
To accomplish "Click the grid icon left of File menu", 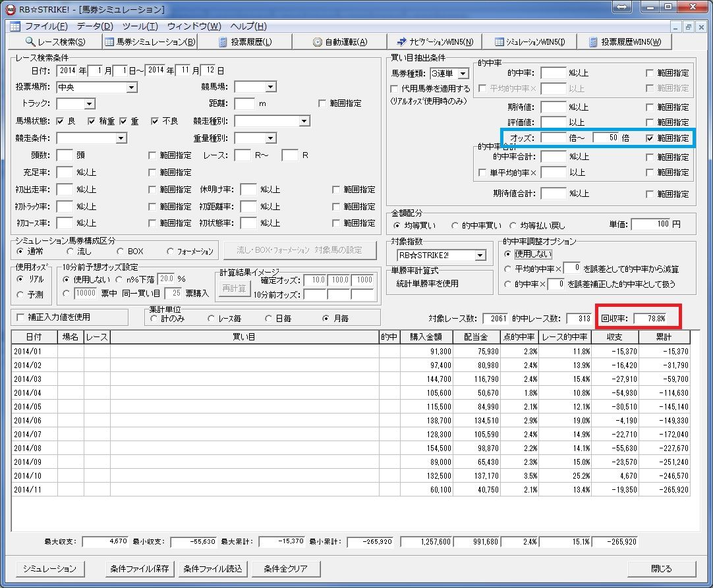I will [15, 26].
